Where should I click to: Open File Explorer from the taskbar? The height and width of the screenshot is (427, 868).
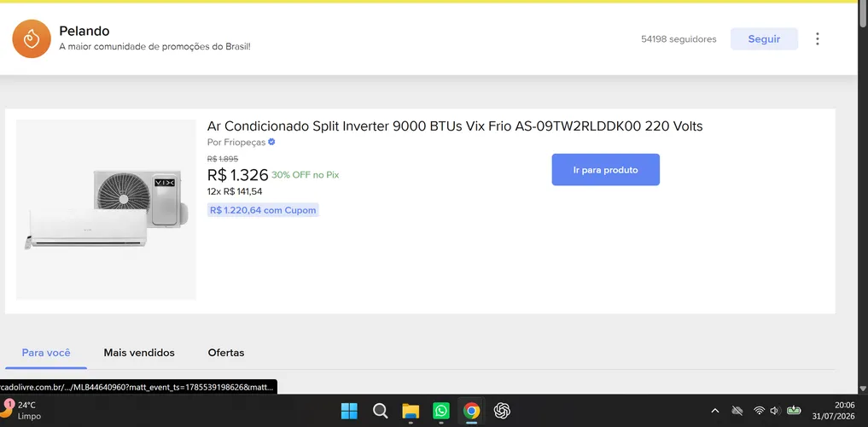click(x=411, y=411)
